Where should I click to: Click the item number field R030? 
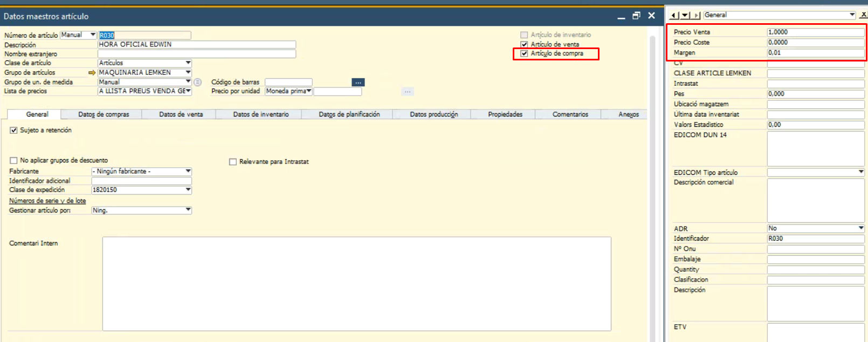[144, 35]
